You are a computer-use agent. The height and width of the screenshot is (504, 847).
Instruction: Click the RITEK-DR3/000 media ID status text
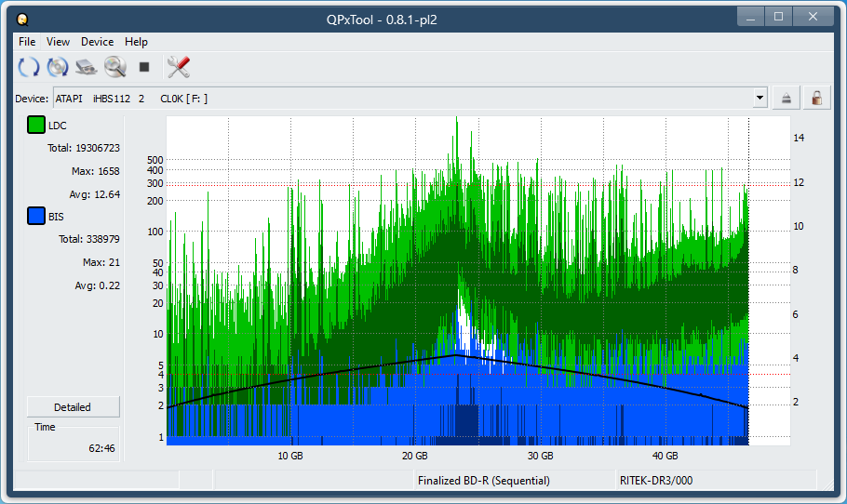pos(656,480)
